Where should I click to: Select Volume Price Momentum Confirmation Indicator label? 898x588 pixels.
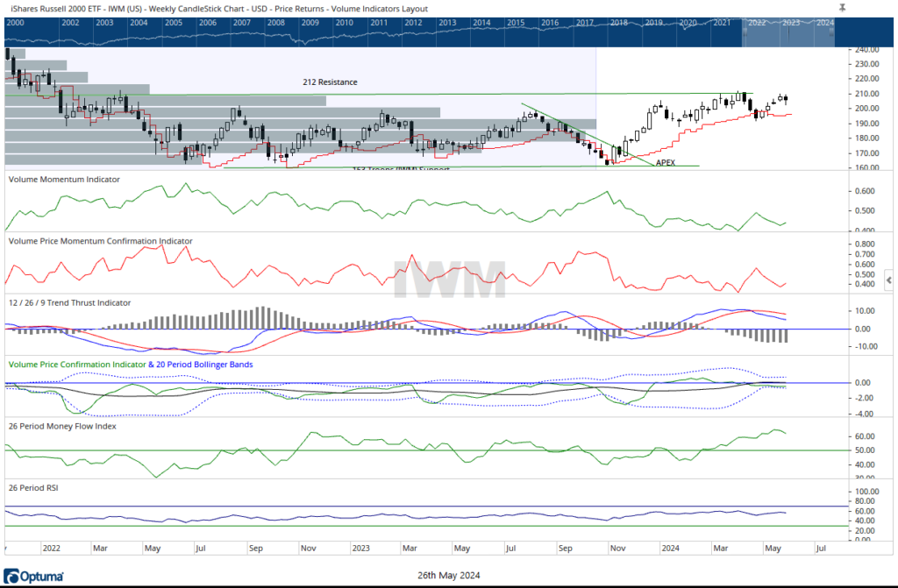tap(100, 240)
